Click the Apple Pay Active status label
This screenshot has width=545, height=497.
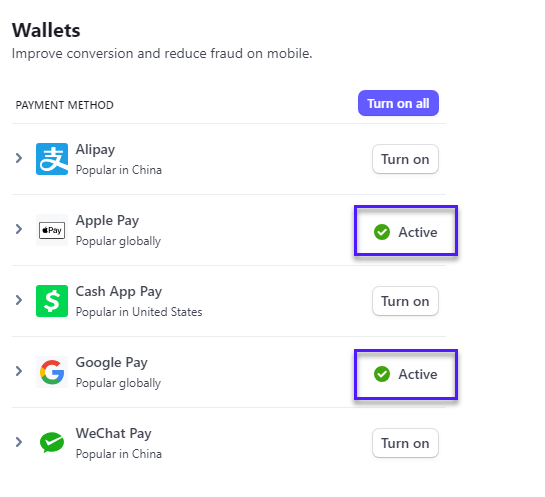tap(418, 232)
